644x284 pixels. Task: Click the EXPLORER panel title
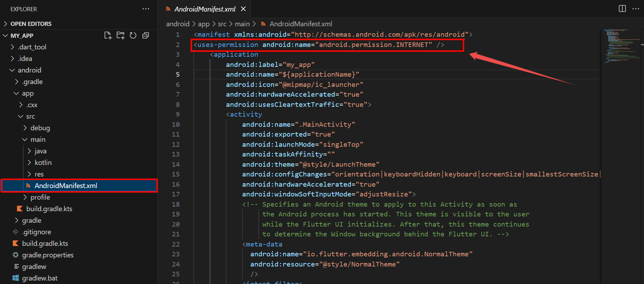23,9
